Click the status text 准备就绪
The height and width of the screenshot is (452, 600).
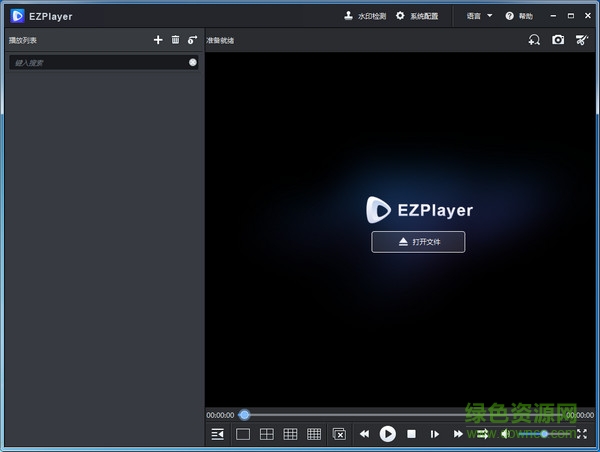coord(220,40)
